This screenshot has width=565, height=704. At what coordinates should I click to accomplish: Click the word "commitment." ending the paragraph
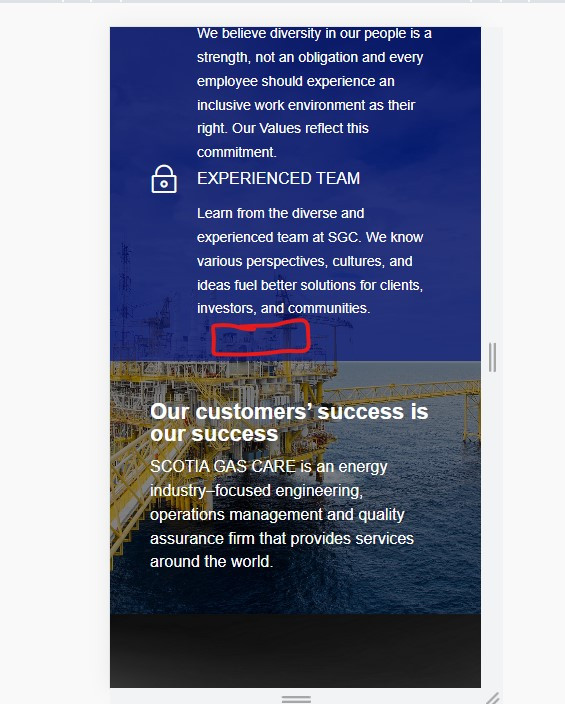(237, 152)
